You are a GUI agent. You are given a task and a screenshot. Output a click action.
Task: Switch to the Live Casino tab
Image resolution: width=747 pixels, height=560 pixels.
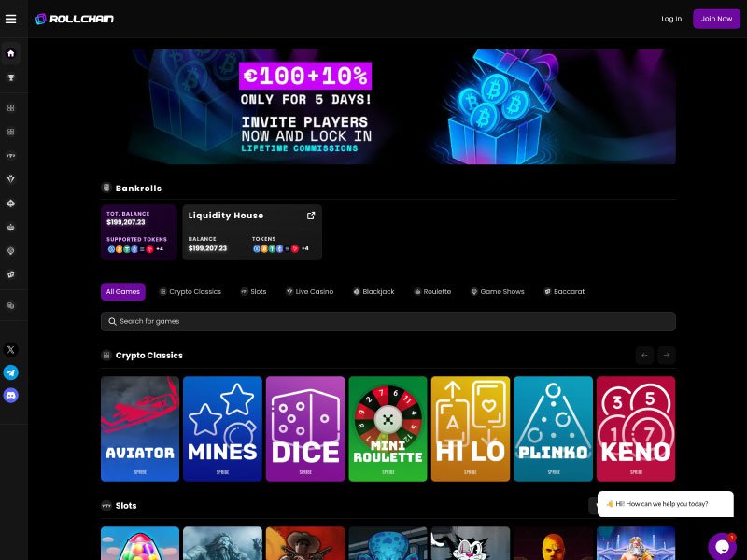coord(310,292)
